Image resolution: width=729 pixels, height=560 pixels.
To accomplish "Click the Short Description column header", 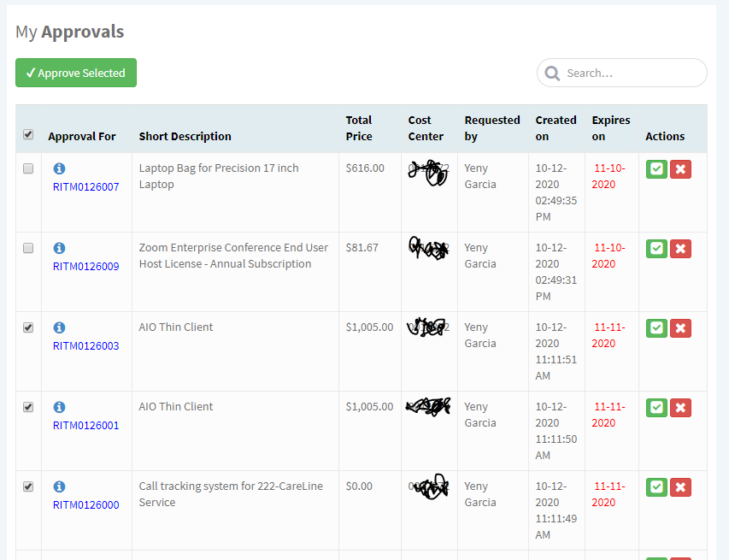I will (x=185, y=136).
